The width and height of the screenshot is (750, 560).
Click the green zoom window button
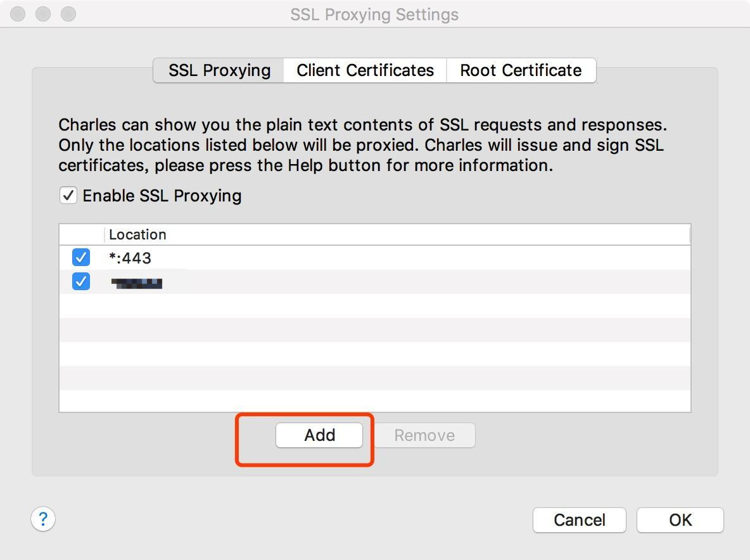pyautogui.click(x=68, y=13)
